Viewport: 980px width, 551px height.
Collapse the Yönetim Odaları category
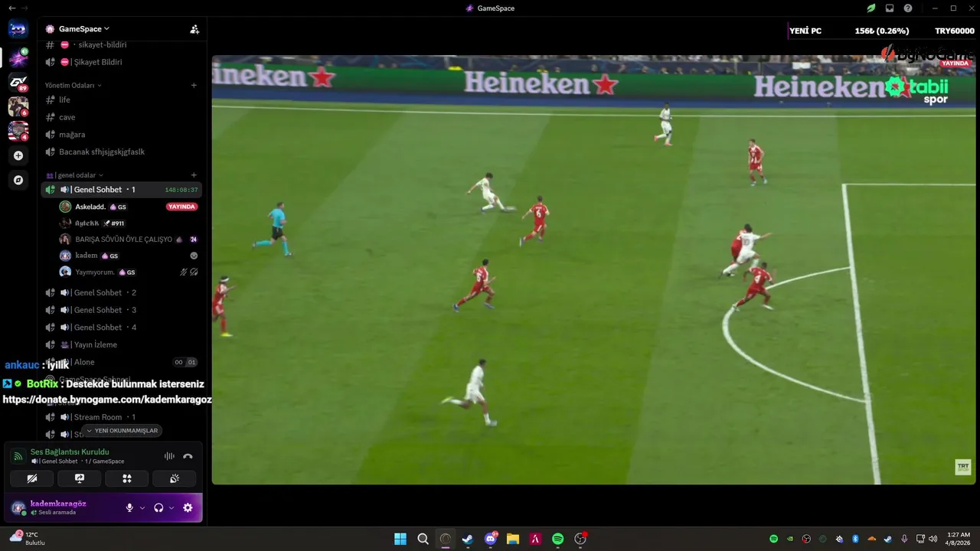coord(73,86)
